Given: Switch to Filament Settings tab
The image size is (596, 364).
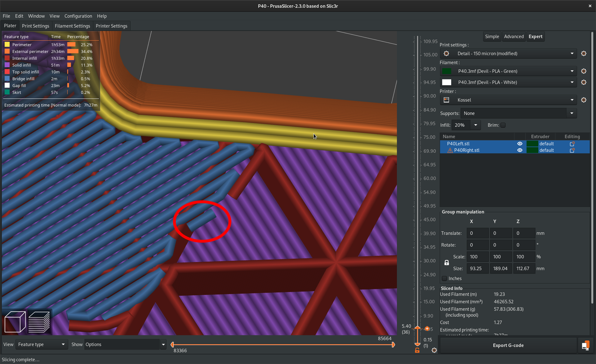Looking at the screenshot, I should tap(72, 26).
